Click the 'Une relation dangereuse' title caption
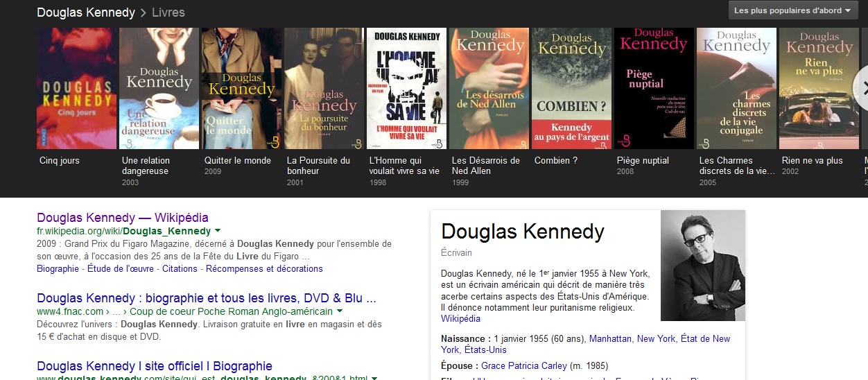This screenshot has height=380, width=868. click(x=146, y=166)
